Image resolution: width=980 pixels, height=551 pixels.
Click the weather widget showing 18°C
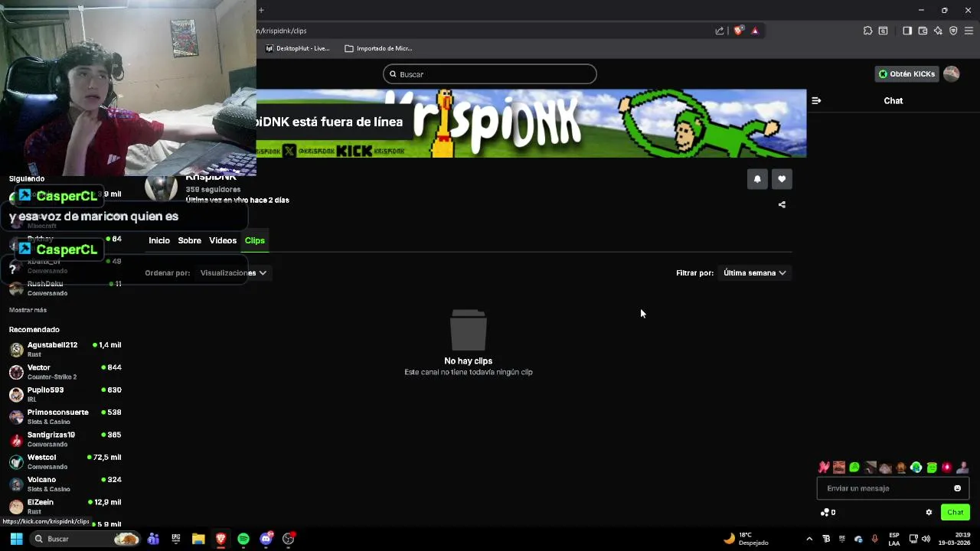(x=746, y=539)
